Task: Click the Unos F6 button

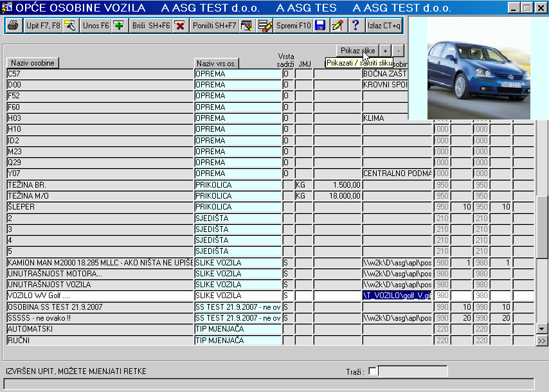Action: pos(96,26)
